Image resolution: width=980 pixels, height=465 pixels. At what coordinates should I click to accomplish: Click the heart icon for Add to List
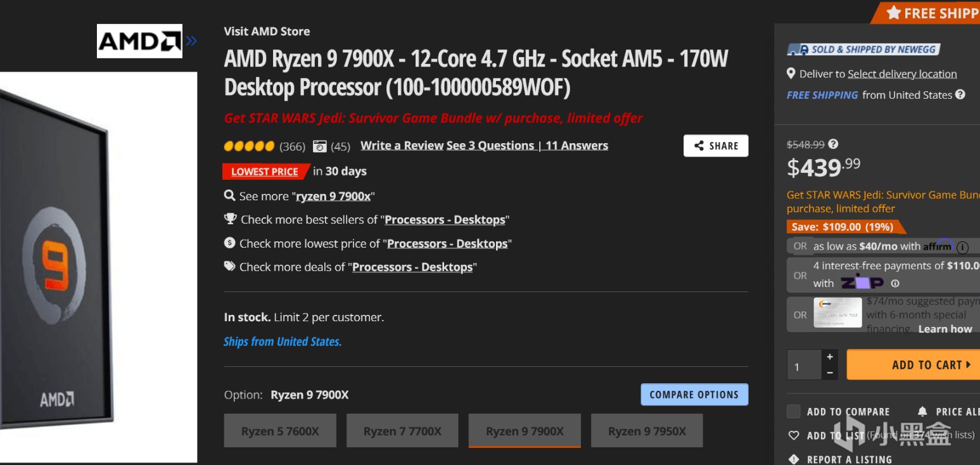coord(793,435)
